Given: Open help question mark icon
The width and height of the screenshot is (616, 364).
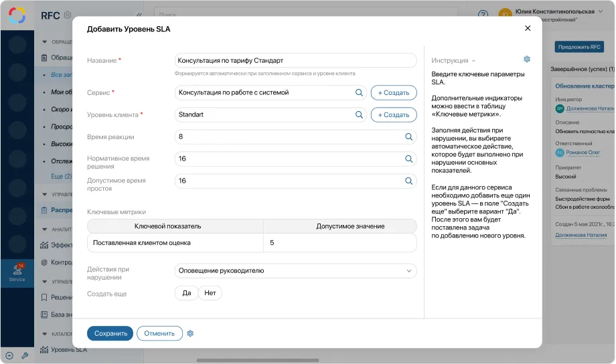Looking at the screenshot, I should pos(483,15).
